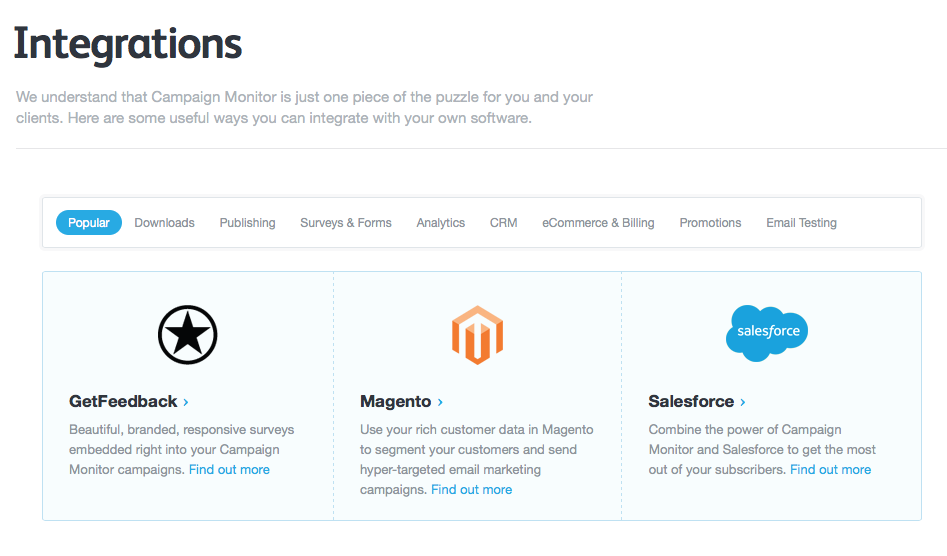
Task: Click Find out more under GetFeedback
Action: click(x=230, y=470)
